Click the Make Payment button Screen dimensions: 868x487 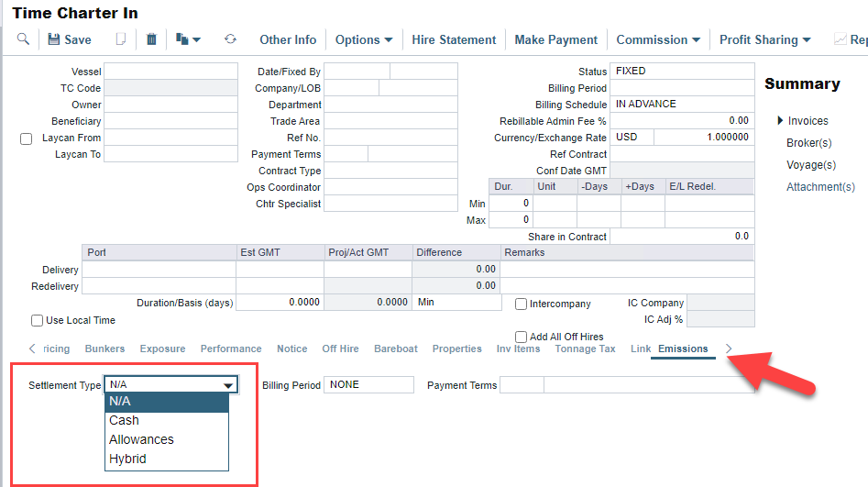[555, 39]
